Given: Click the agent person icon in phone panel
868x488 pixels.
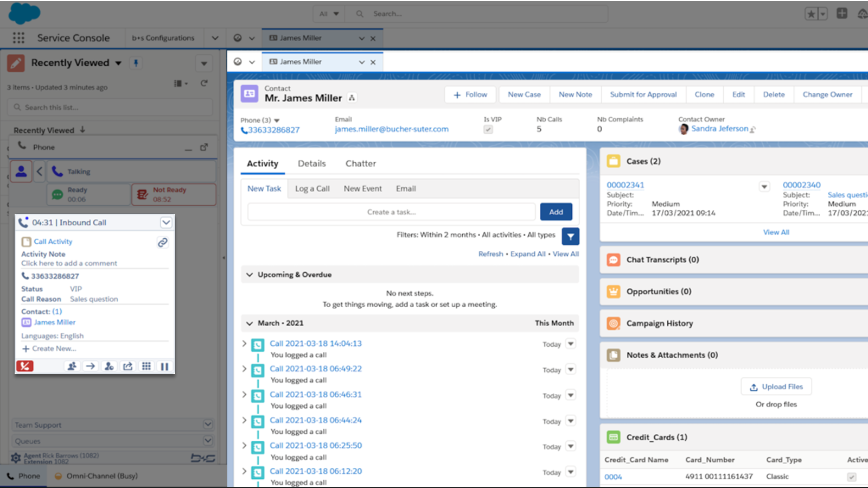Looking at the screenshot, I should coord(21,172).
